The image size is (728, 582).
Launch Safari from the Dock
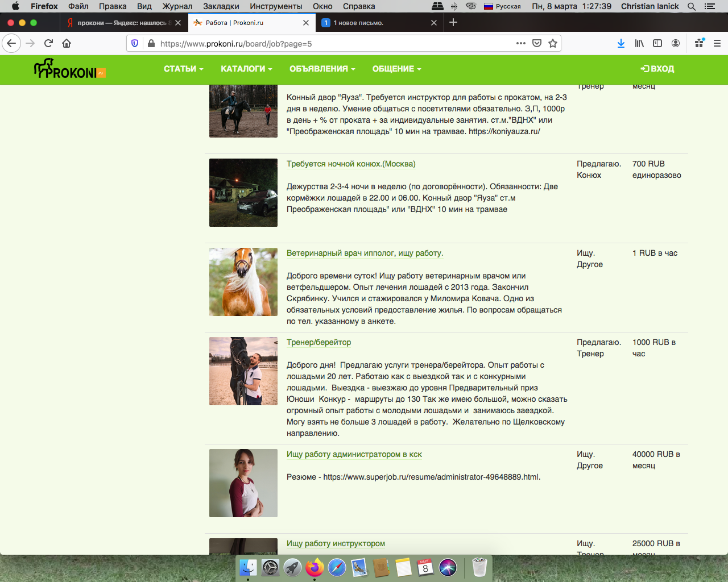[337, 567]
